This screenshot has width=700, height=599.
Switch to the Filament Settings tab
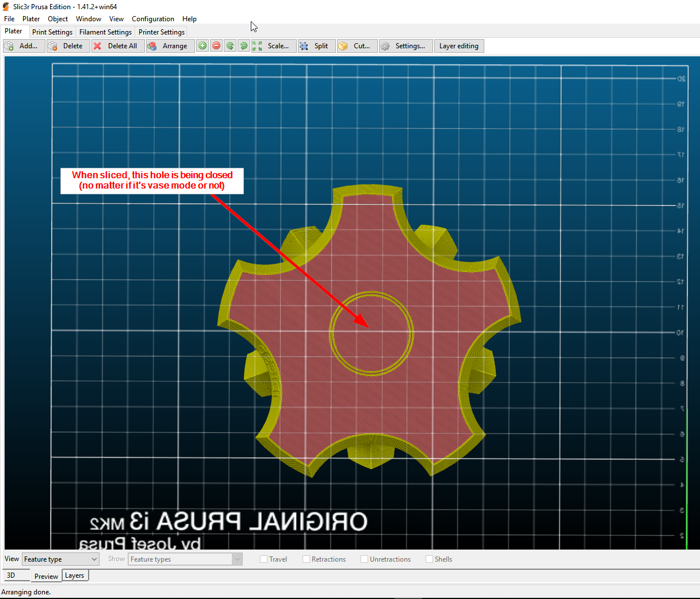(105, 32)
